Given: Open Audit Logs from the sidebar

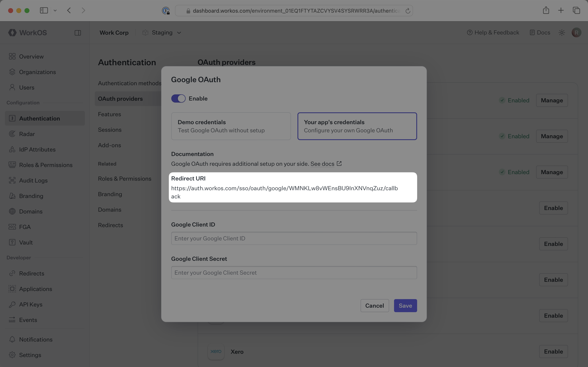Looking at the screenshot, I should (33, 180).
